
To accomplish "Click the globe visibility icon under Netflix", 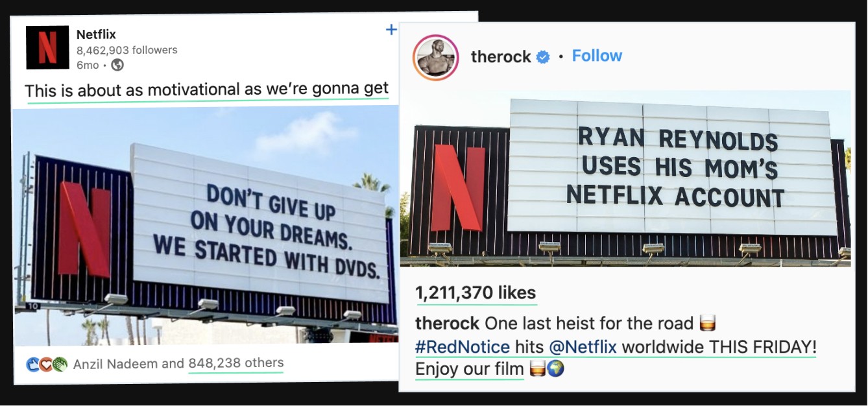I will tap(117, 65).
